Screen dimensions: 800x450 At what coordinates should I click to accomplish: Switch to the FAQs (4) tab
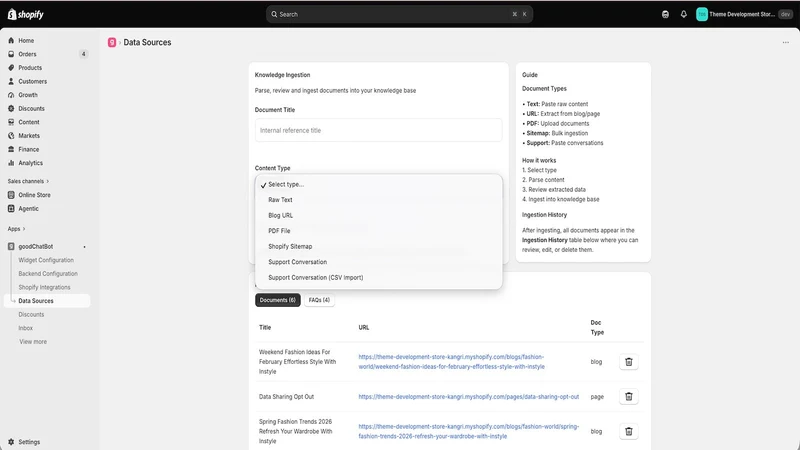click(x=319, y=300)
